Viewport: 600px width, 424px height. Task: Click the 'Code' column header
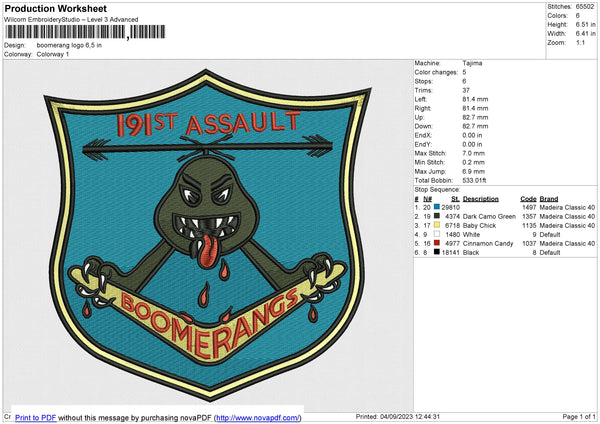tap(528, 199)
